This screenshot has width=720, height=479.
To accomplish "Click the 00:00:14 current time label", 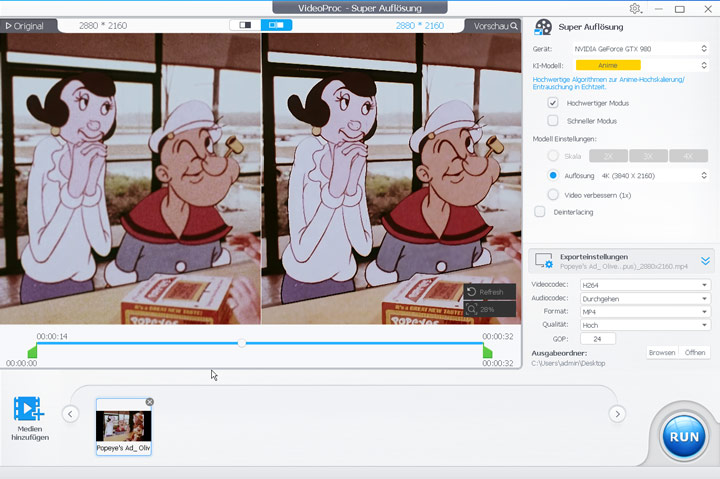I will pyautogui.click(x=52, y=336).
